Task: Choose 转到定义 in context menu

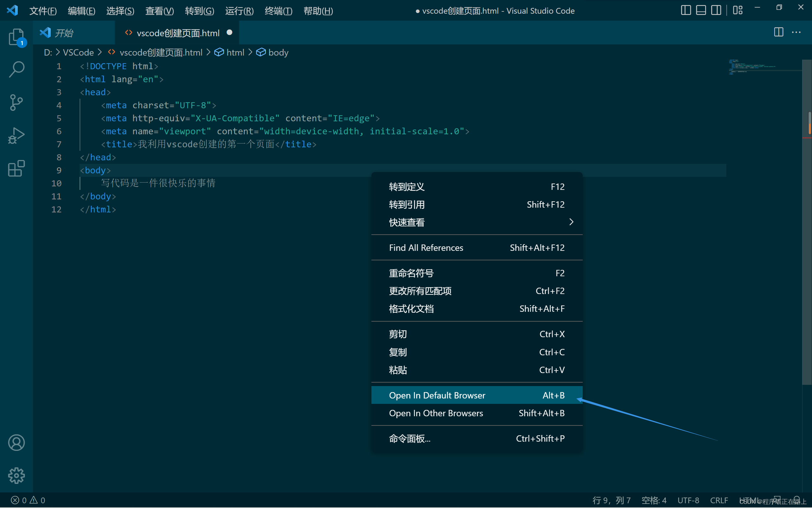Action: tap(477, 187)
